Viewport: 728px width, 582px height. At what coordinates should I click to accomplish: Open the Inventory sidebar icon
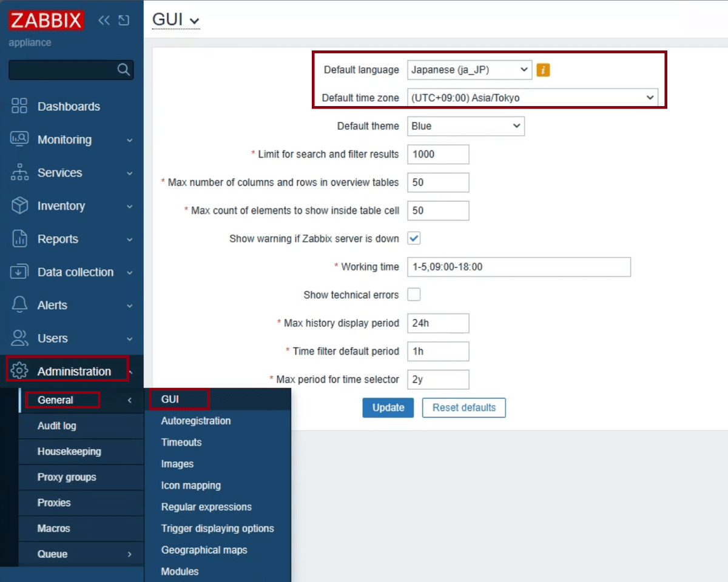tap(19, 206)
